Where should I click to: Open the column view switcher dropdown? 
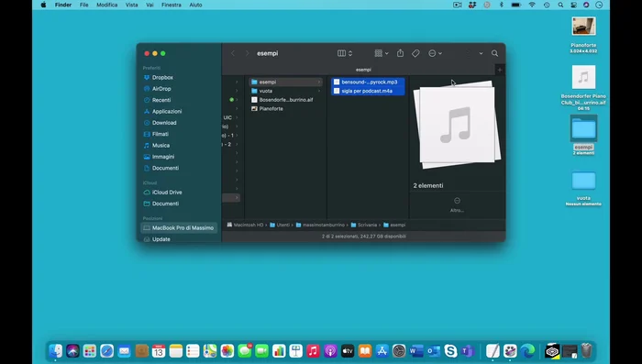[345, 53]
